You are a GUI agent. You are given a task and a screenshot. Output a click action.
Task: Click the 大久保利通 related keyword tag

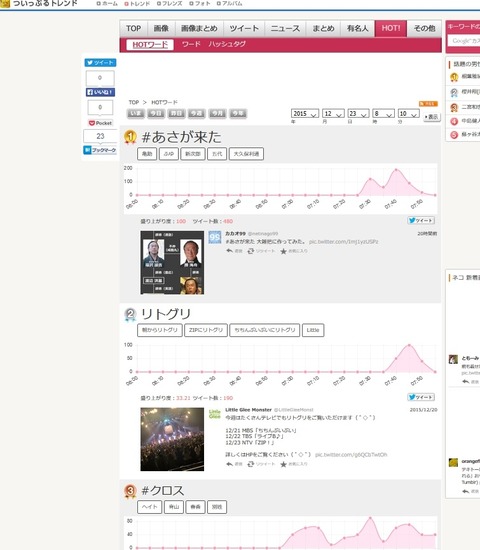pyautogui.click(x=246, y=154)
